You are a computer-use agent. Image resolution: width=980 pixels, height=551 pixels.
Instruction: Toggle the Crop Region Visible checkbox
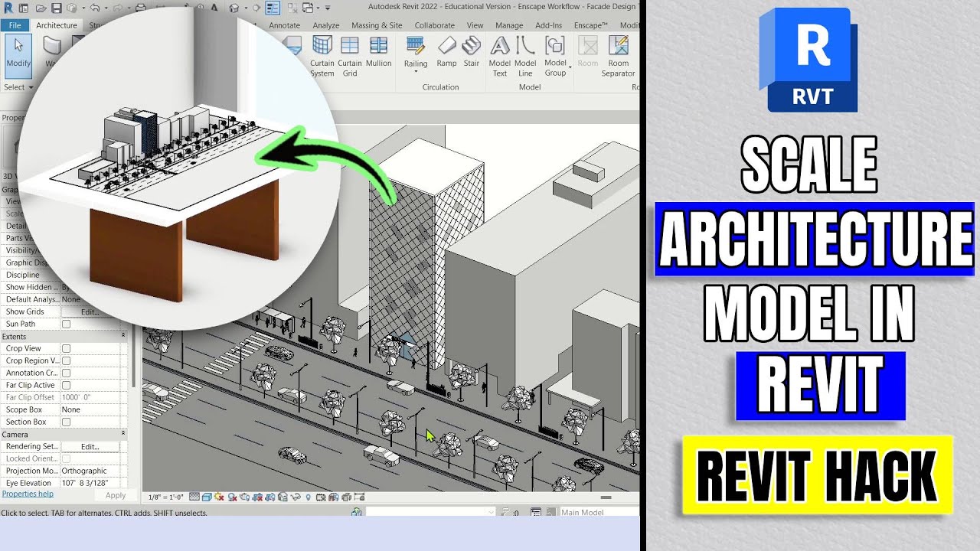click(66, 360)
